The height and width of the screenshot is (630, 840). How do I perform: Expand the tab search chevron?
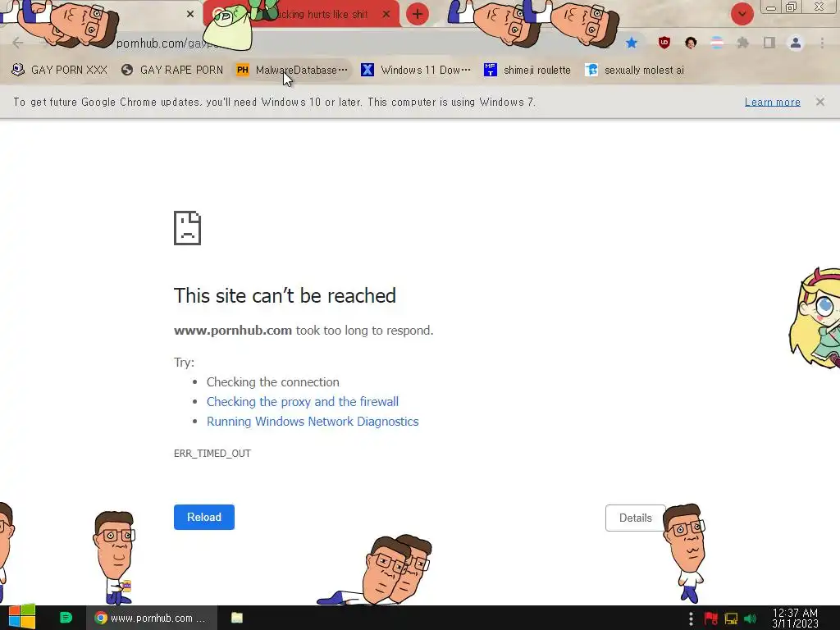pyautogui.click(x=742, y=14)
